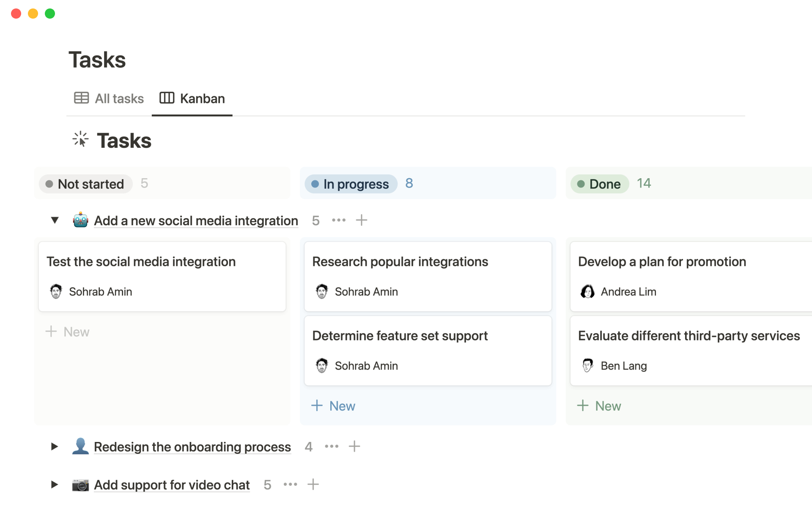Add card to Redesign onboarding group
Viewport: 812px width, 508px height.
(354, 446)
